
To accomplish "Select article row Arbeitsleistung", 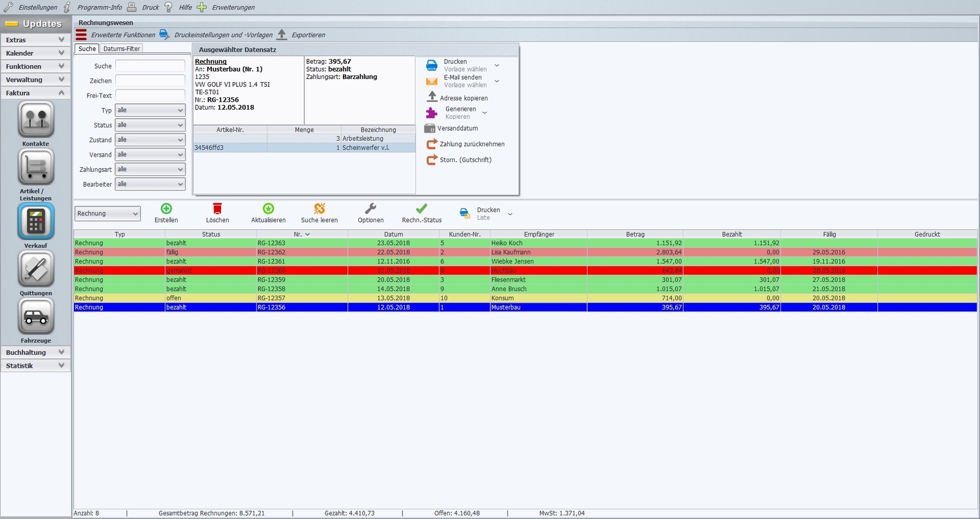I will coord(304,138).
